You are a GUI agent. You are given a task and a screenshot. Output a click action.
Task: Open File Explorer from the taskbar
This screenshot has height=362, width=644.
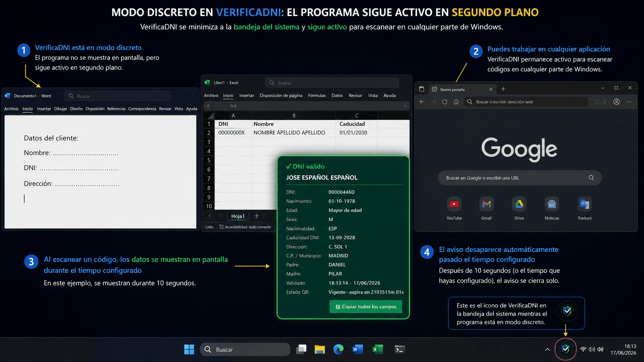click(x=320, y=349)
